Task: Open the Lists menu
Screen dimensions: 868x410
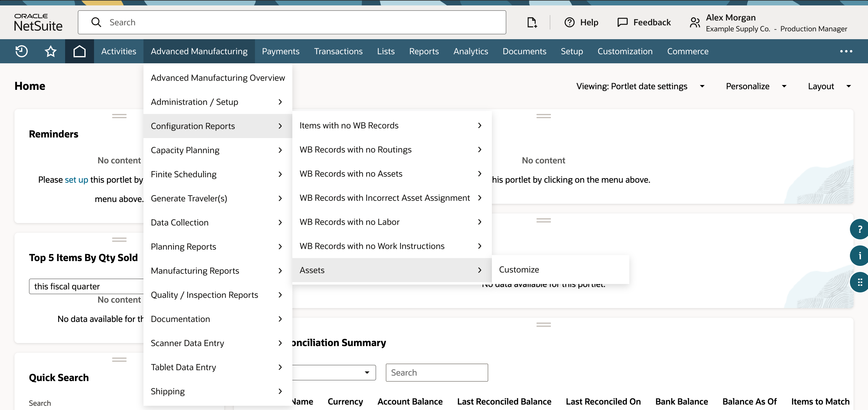Action: point(386,51)
